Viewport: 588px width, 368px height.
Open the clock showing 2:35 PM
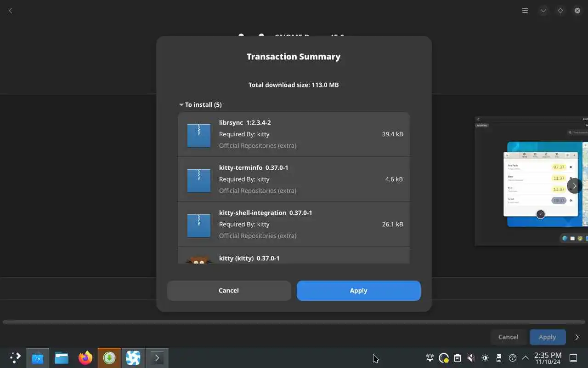[548, 358]
